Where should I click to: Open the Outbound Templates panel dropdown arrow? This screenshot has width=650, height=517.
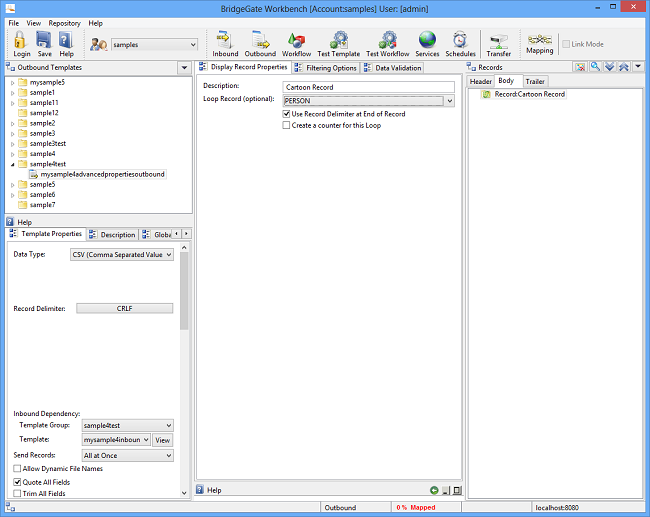pyautogui.click(x=184, y=67)
